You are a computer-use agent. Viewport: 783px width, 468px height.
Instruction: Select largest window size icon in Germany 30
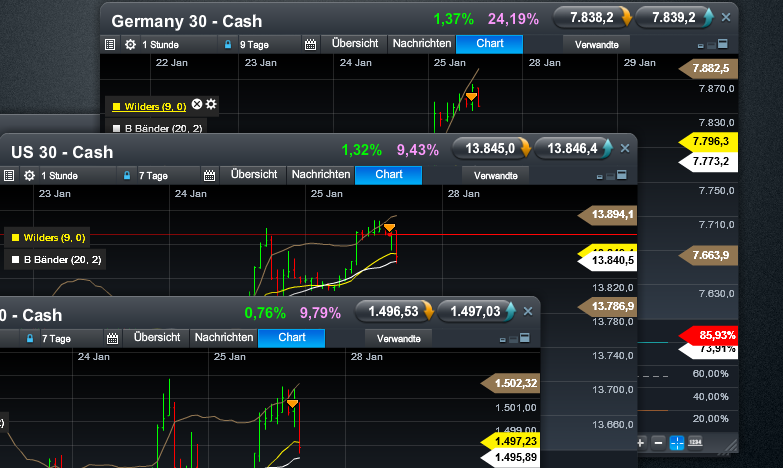[723, 44]
